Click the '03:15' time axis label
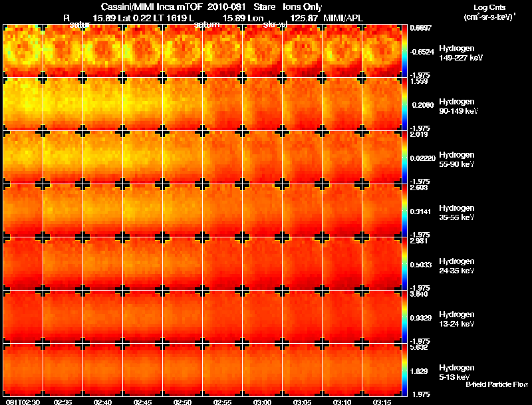Image resolution: width=532 pixels, height=405 pixels. pos(382,402)
